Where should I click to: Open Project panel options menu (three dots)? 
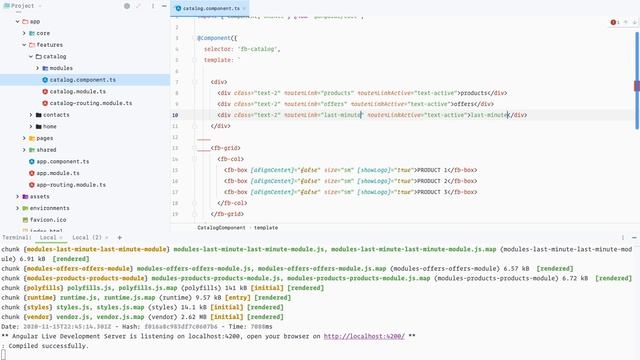(x=153, y=6)
